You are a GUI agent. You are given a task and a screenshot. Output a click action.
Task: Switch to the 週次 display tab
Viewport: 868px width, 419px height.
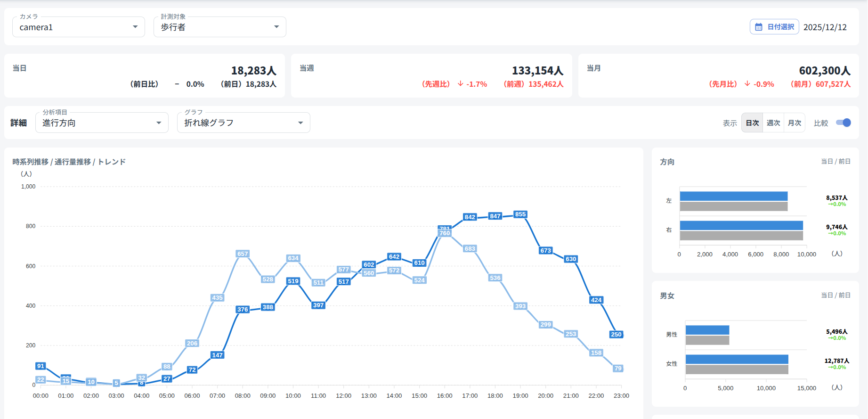point(773,123)
